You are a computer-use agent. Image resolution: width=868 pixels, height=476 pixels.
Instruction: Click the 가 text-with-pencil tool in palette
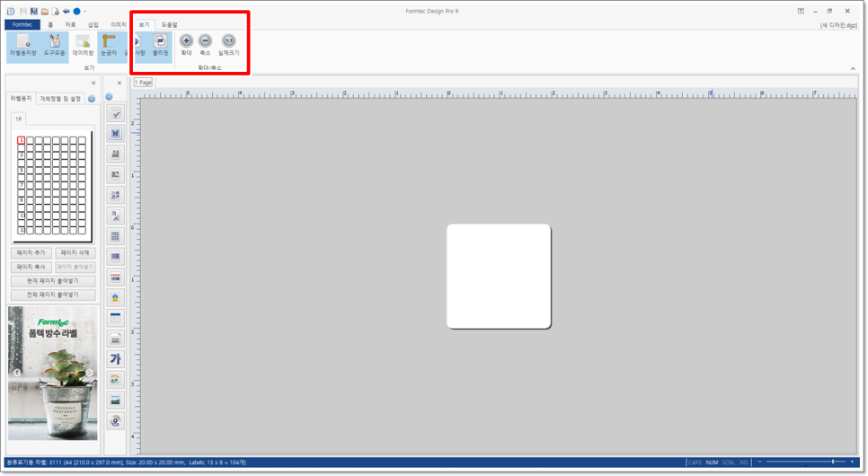115,216
